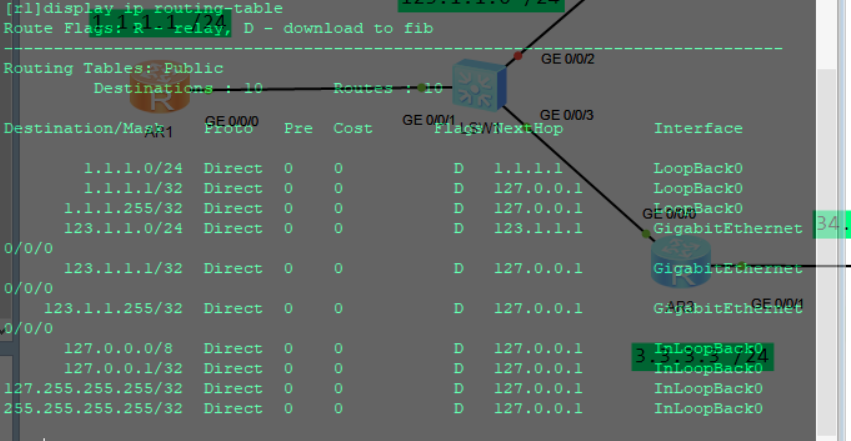Click the Proto column header
This screenshot has width=851, height=441.
228,129
